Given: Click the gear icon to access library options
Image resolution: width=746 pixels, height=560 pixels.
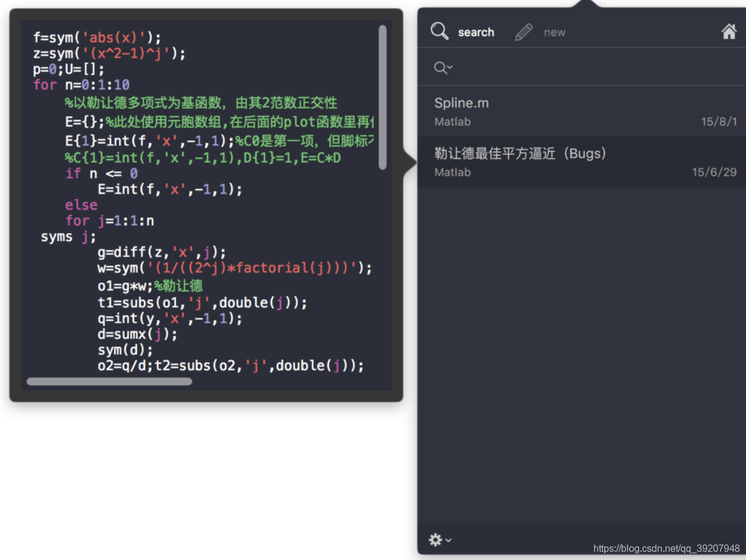Looking at the screenshot, I should (435, 540).
